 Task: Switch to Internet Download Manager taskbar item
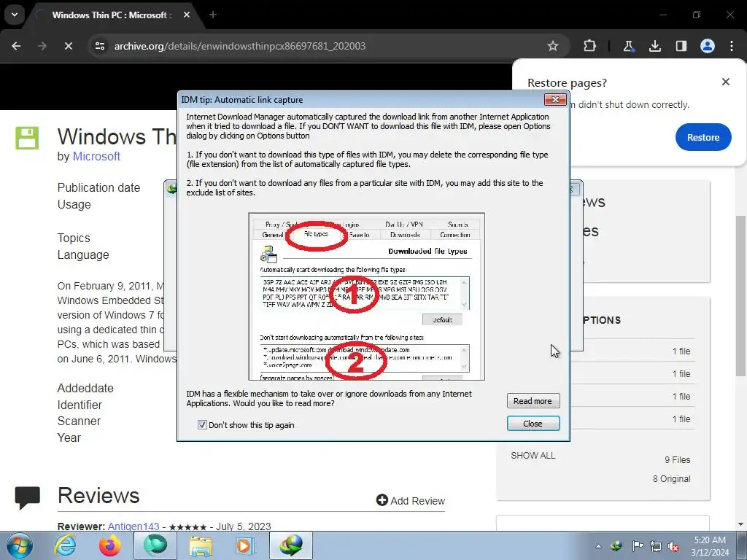291,545
